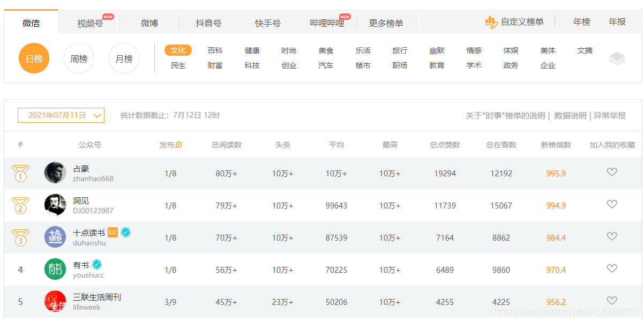Open the 2021年07月11日 date dropdown

coord(61,115)
